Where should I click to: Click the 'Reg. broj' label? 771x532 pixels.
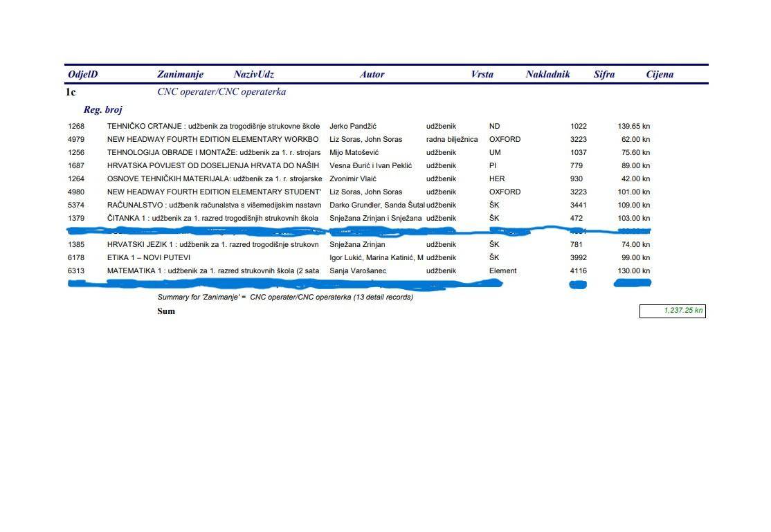102,109
